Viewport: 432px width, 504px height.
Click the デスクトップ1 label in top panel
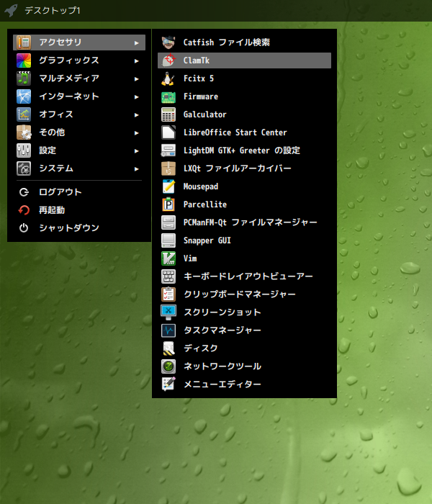[x=53, y=11]
